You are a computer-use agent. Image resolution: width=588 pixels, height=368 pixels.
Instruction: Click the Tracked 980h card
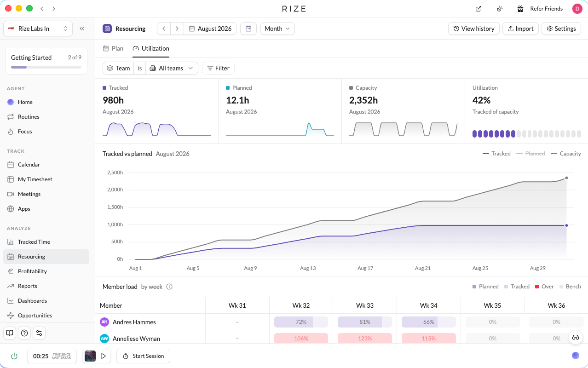tap(156, 111)
